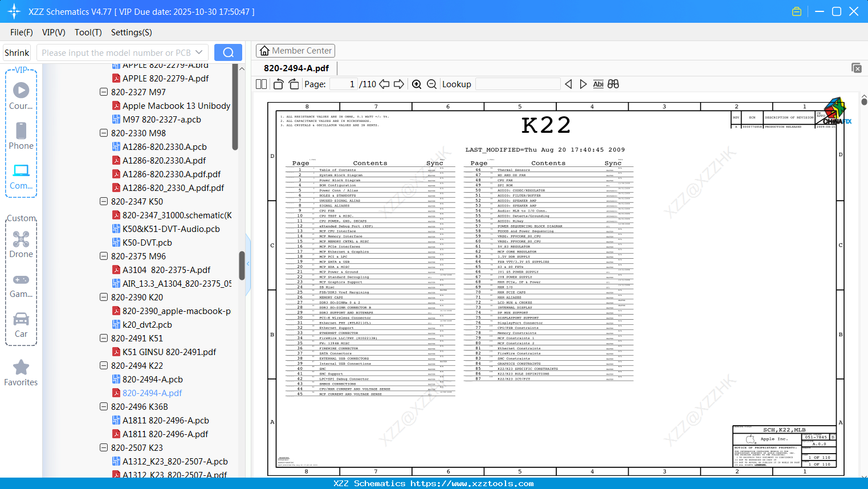Screen dimensions: 868x489
Task: Click the blue magnifier search button
Action: click(x=228, y=52)
